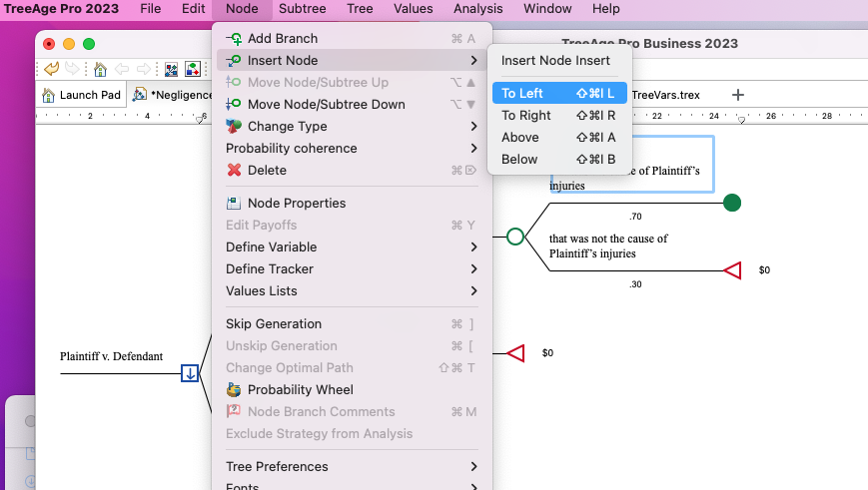Click the Change Type colored shapes icon
This screenshot has width=868, height=490.
[234, 126]
